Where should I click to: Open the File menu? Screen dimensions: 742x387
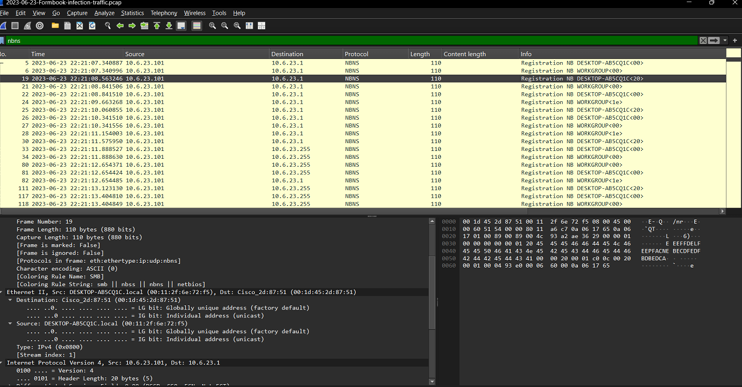coord(4,13)
